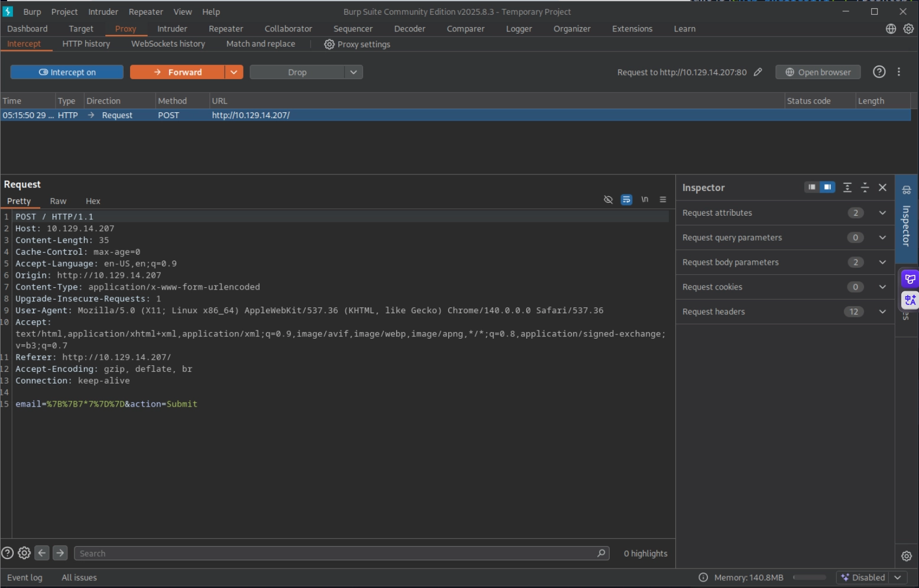Open the translate side icon

[x=910, y=300]
